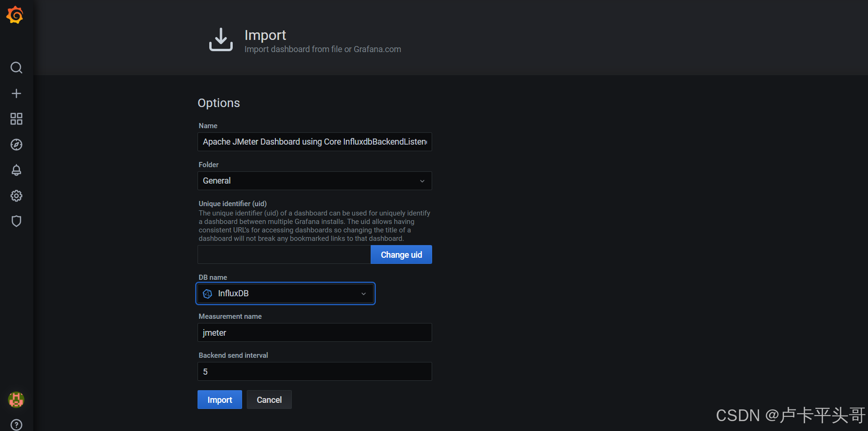This screenshot has width=868, height=431.
Task: Open the Search dashboards icon
Action: tap(16, 68)
